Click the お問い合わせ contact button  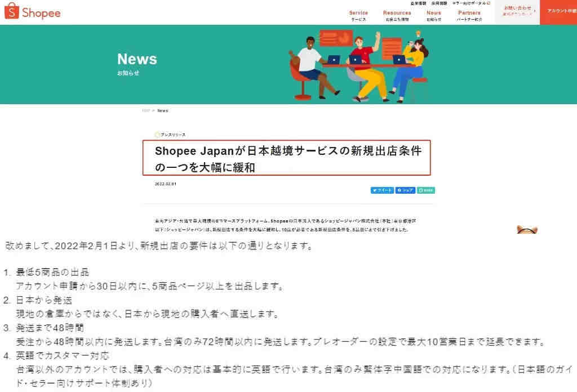(517, 12)
